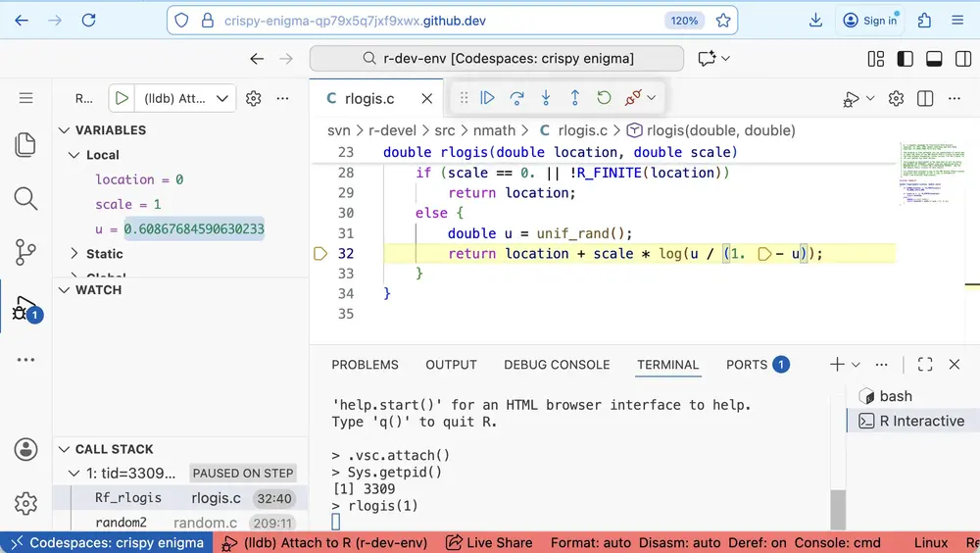Restart the debug session
This screenshot has width=980, height=553.
[x=605, y=98]
